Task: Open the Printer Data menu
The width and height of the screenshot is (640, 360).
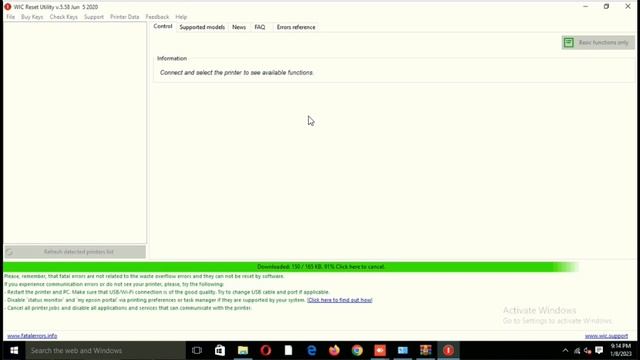Action: tap(124, 17)
